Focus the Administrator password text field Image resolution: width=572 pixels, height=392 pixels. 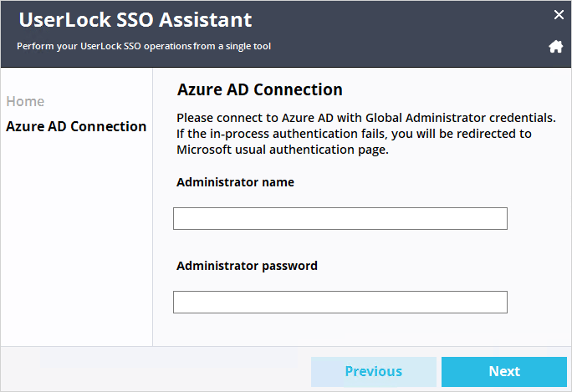[x=340, y=302]
